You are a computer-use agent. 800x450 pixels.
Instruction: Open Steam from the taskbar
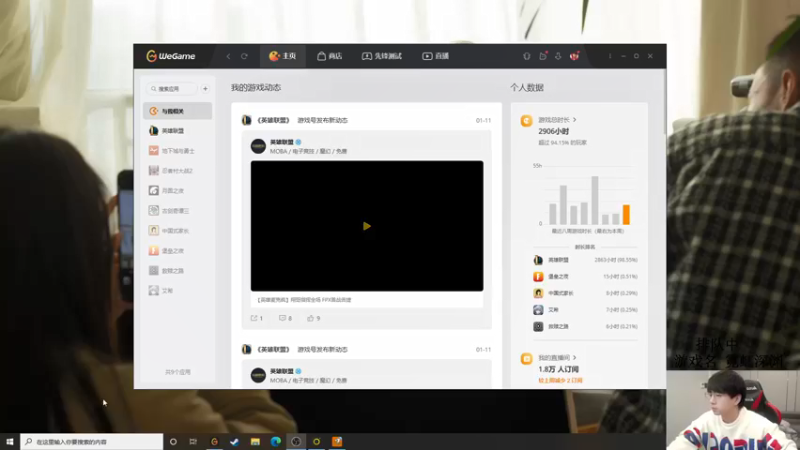[x=235, y=441]
